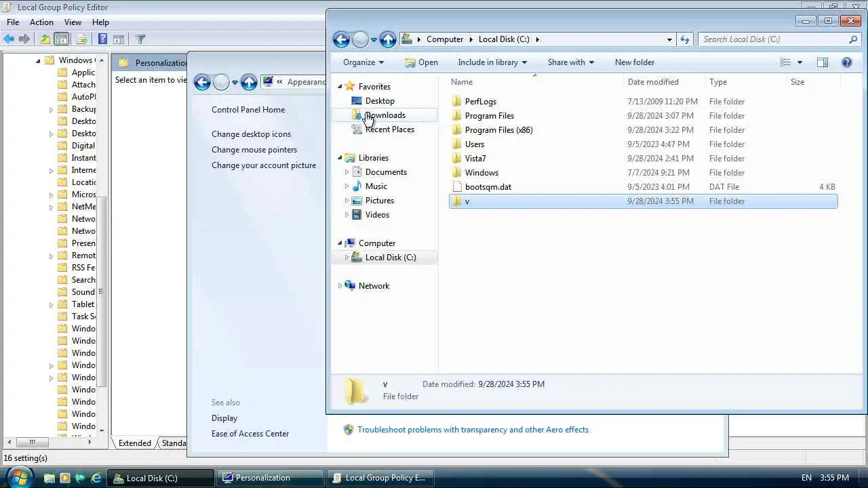Click the Up arrow button in Personalization window

[x=249, y=83]
